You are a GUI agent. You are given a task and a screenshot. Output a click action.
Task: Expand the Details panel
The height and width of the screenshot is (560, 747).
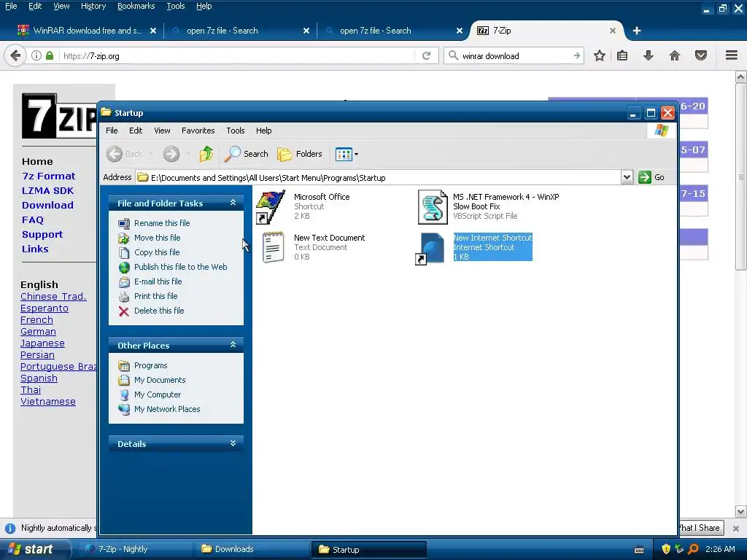coord(233,443)
